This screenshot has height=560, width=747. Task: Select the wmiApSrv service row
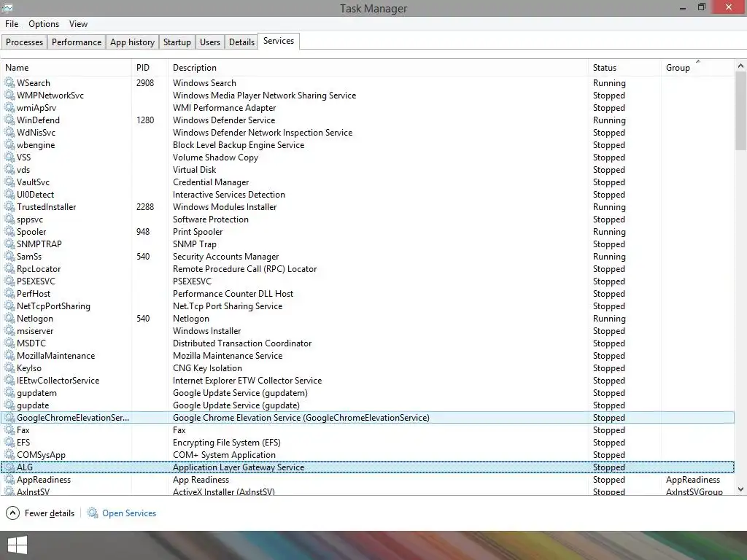coord(368,108)
